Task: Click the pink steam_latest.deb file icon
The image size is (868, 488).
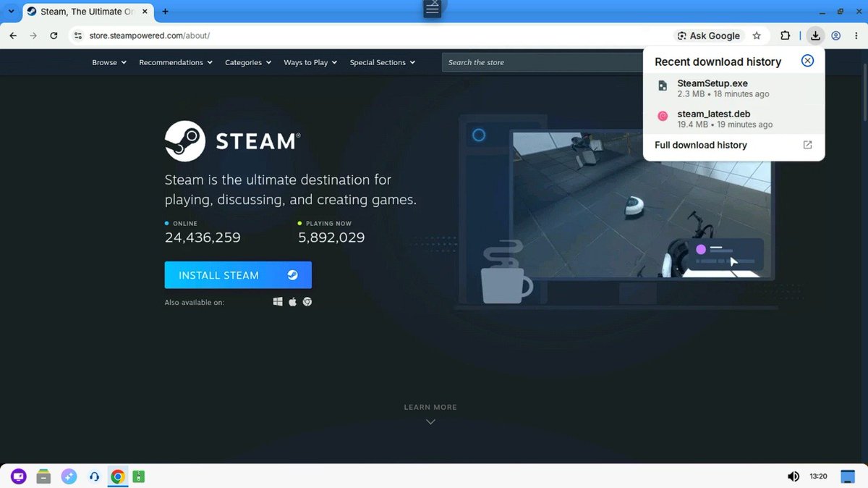Action: pos(663,116)
